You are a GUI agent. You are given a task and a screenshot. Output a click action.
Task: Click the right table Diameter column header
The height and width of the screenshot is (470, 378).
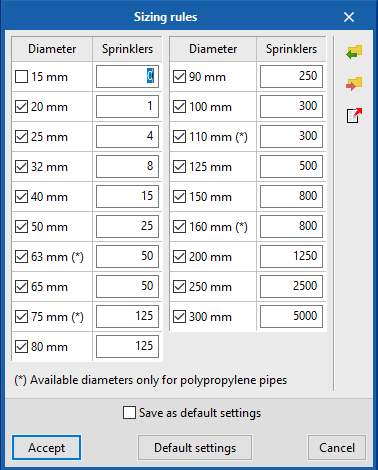click(x=213, y=49)
